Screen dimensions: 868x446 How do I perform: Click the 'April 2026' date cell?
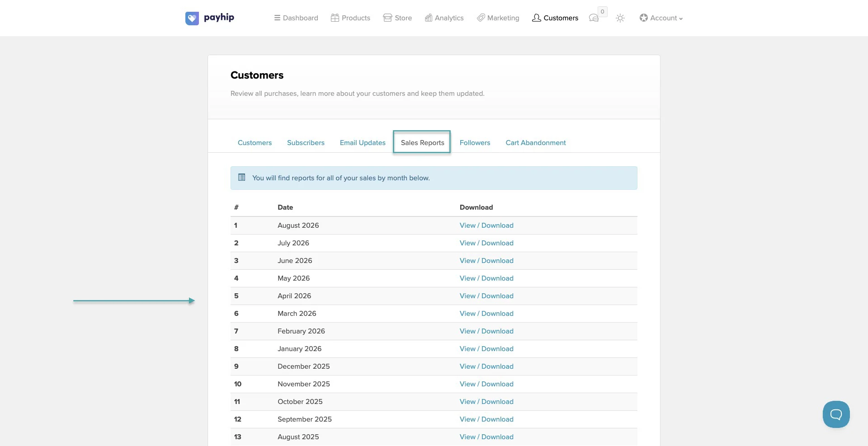click(x=294, y=296)
